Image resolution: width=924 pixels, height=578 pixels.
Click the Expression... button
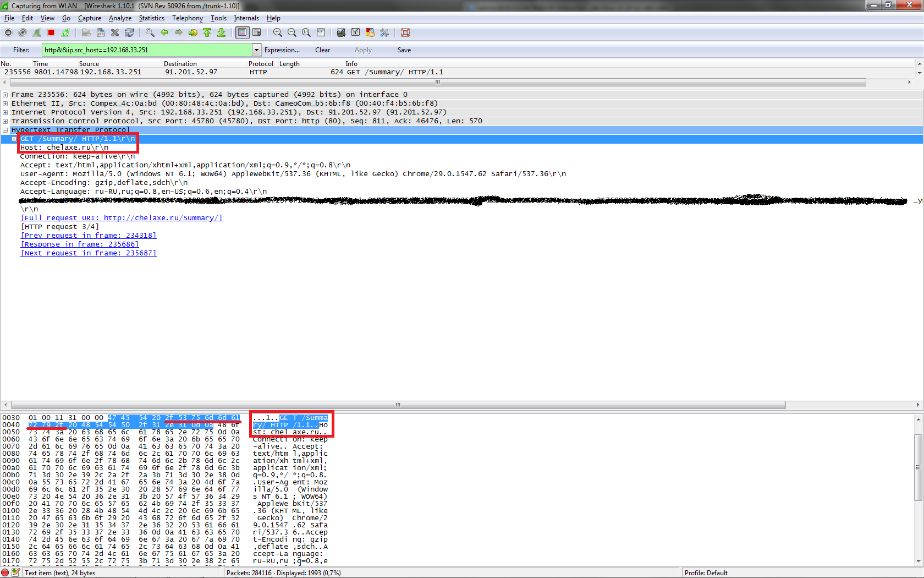tap(282, 50)
